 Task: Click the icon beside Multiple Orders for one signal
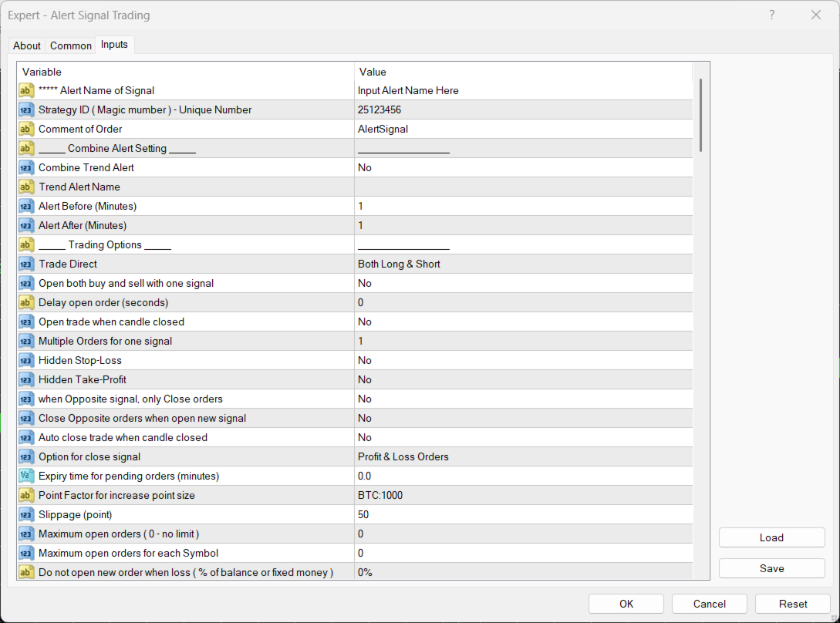click(x=25, y=342)
